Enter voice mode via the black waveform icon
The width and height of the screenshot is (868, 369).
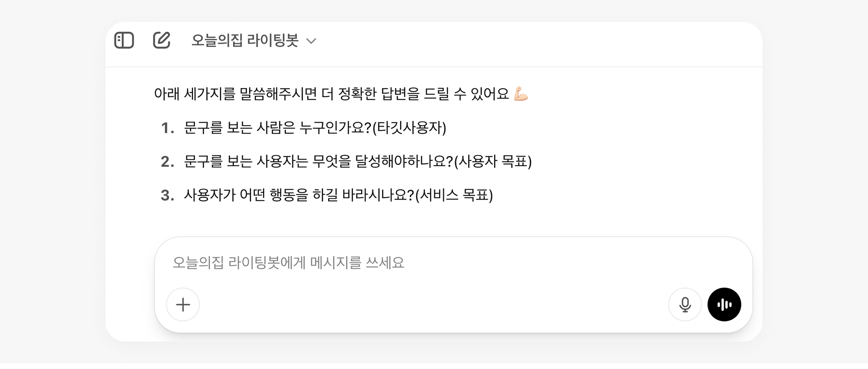(x=724, y=304)
